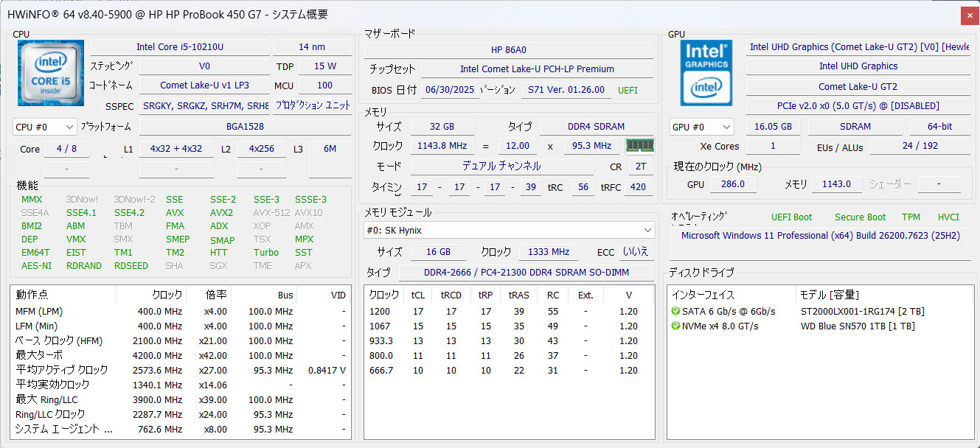Click the Intel Graphics logo

(706, 72)
